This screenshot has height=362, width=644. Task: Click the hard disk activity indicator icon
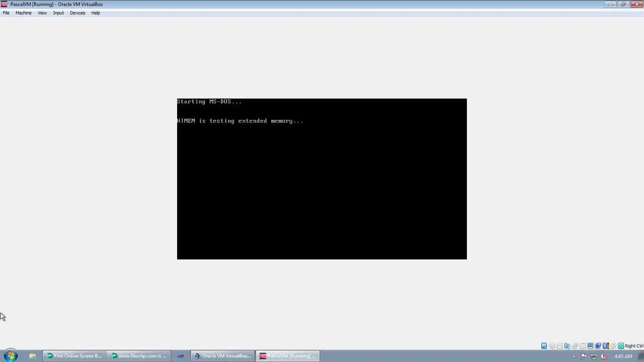[544, 346]
